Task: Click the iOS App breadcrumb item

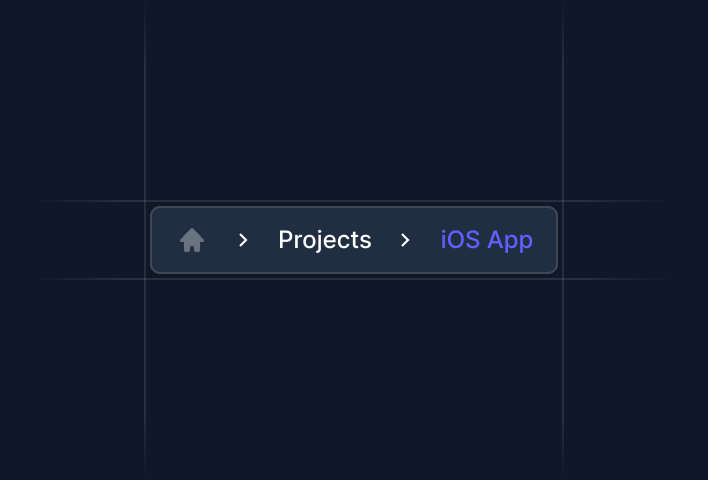Action: coord(487,240)
